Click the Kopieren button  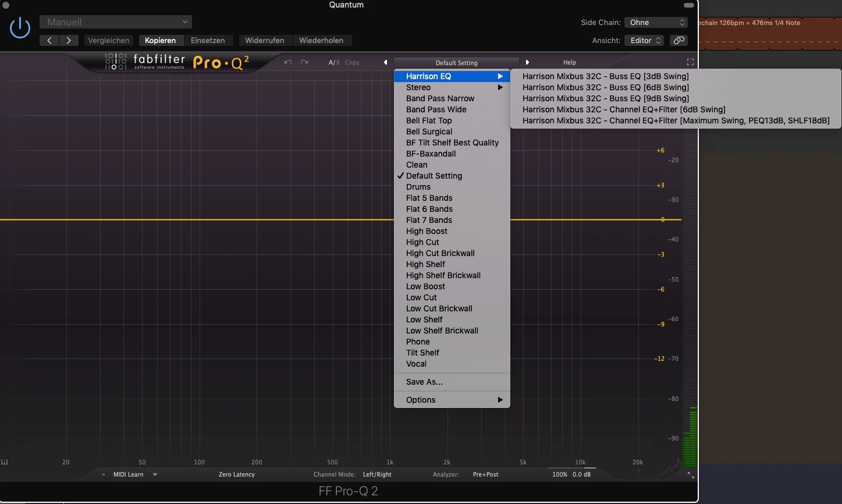coord(161,40)
